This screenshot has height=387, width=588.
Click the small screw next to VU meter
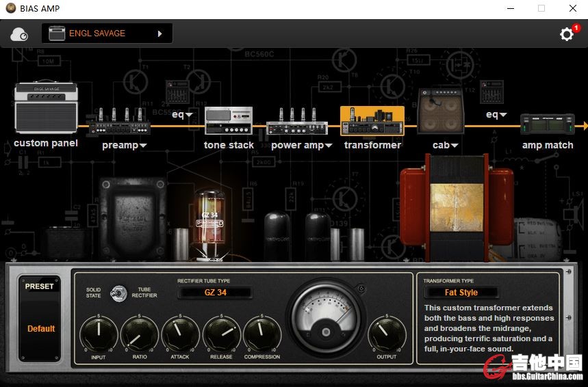click(361, 289)
